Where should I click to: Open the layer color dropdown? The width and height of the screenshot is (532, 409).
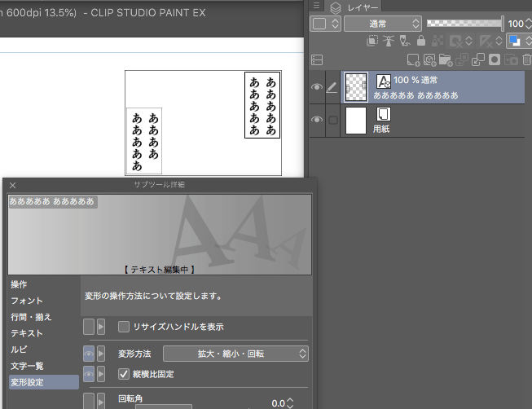coord(325,24)
